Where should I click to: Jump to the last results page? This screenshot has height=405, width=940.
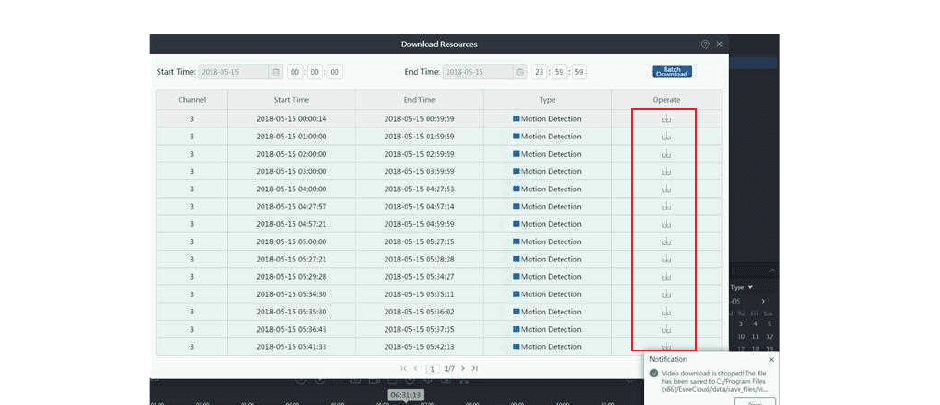(x=474, y=368)
